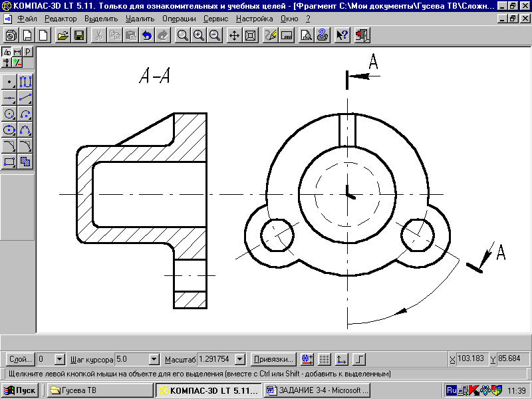
Task: Open the Файл menu
Action: point(27,19)
